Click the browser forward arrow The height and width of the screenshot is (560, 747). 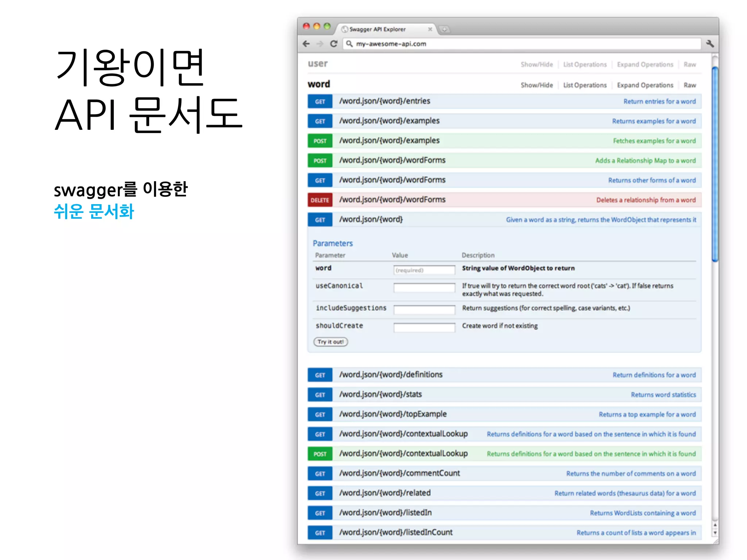tap(320, 44)
